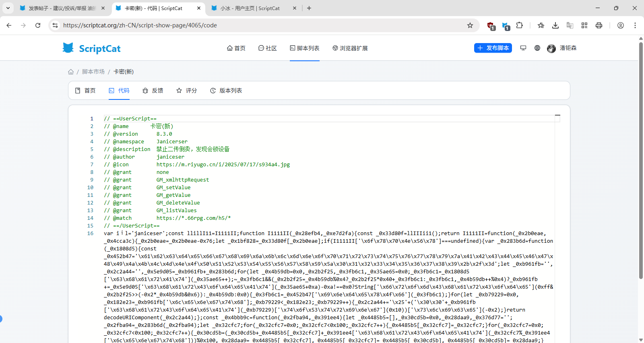Select the 版本列表 tab
Viewport: 644px width, 343px height.
[x=226, y=91]
